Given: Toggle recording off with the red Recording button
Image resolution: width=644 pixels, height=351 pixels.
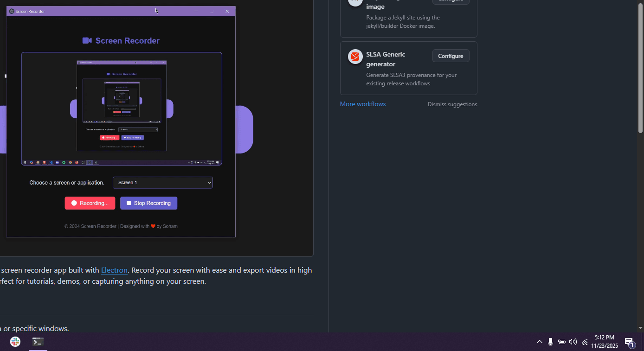Looking at the screenshot, I should point(90,203).
